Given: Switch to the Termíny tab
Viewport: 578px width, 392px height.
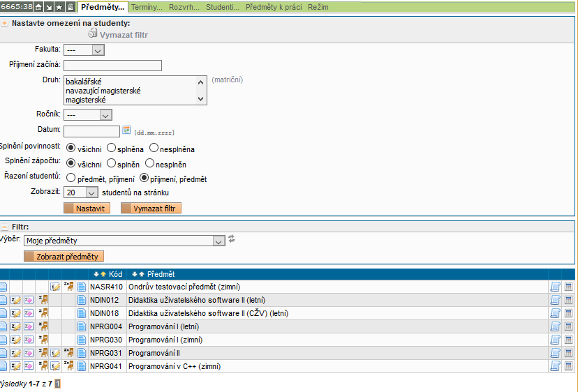Looking at the screenshot, I should 146,7.
